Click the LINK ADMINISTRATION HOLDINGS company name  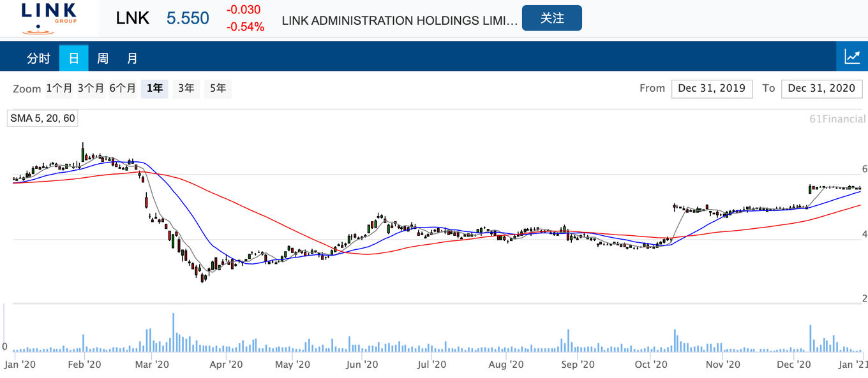(x=400, y=20)
